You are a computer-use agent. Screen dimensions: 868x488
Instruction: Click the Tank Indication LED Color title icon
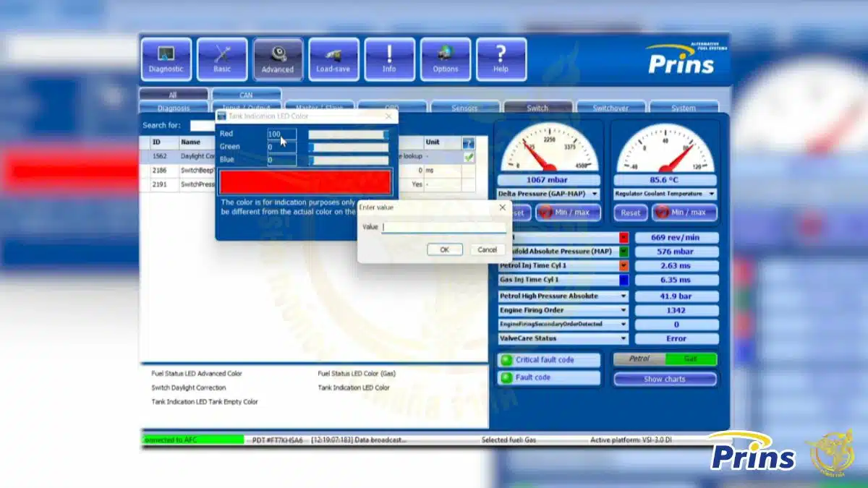pos(221,116)
